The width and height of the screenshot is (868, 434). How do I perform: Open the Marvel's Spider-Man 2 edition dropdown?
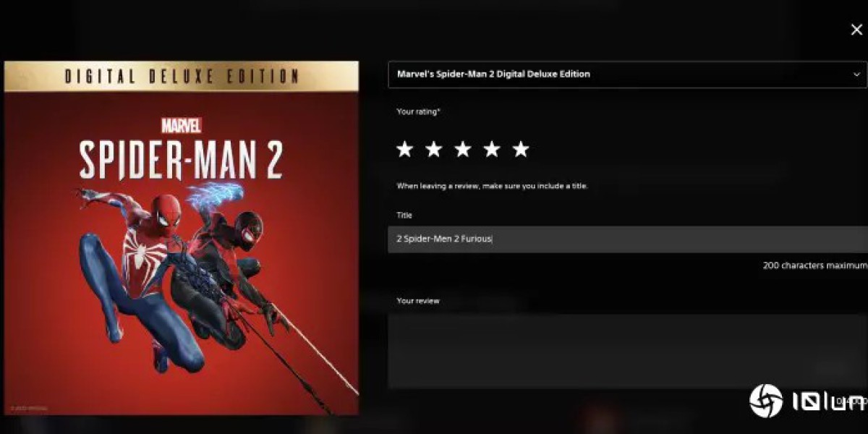click(627, 75)
